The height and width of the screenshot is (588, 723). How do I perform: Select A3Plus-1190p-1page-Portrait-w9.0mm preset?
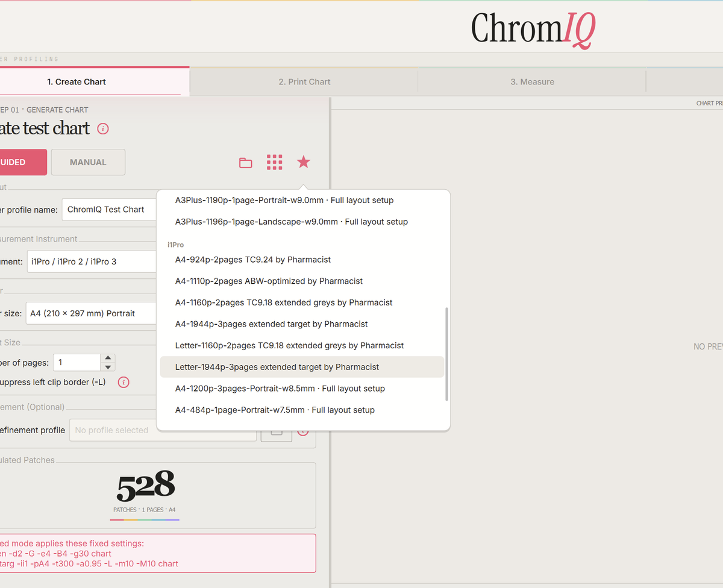(x=302, y=200)
